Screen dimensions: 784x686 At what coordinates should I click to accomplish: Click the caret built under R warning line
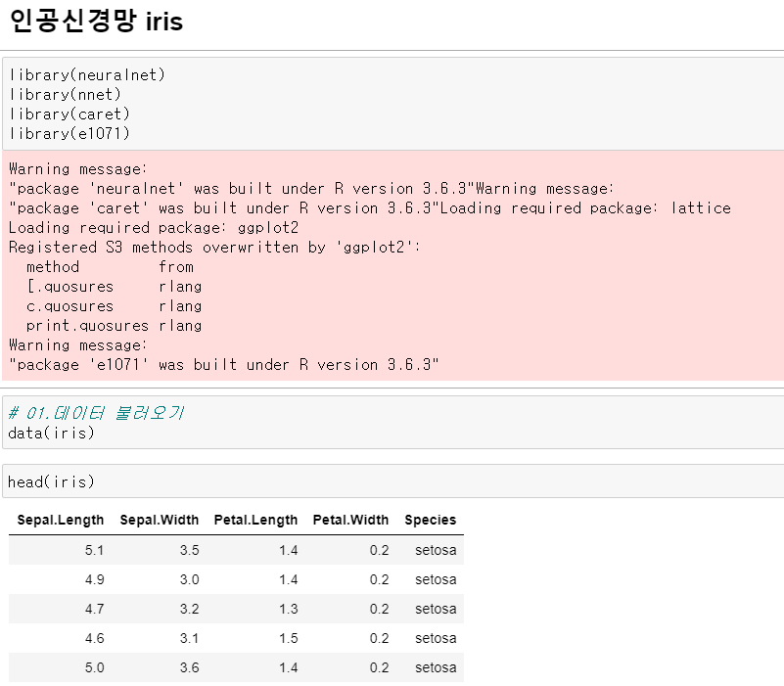pos(223,208)
